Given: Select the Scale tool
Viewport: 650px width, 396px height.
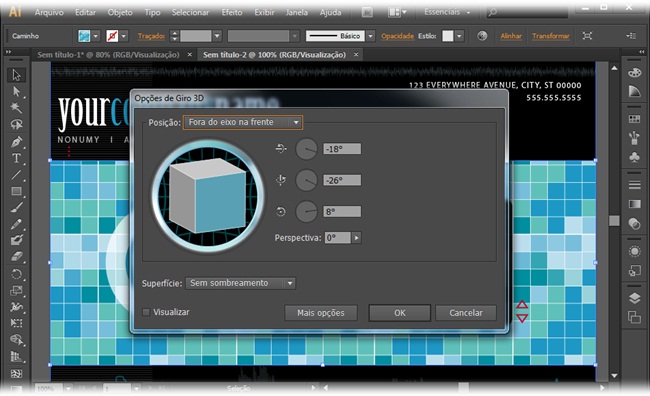Looking at the screenshot, I should [x=16, y=290].
